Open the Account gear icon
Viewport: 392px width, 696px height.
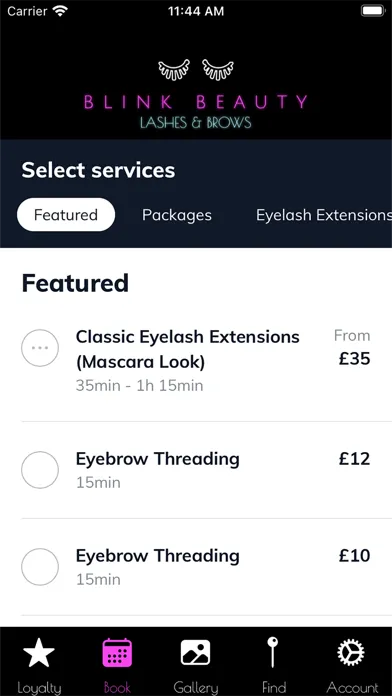pos(351,653)
